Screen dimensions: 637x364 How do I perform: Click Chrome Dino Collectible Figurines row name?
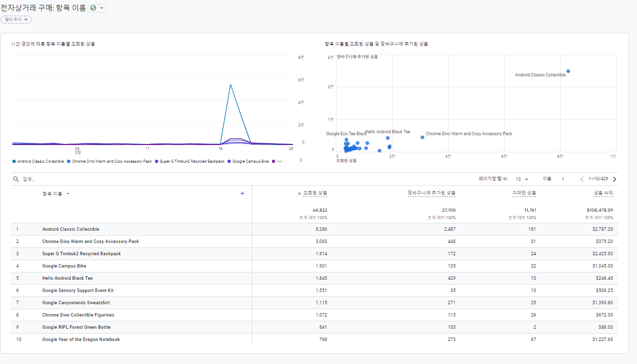click(x=78, y=315)
